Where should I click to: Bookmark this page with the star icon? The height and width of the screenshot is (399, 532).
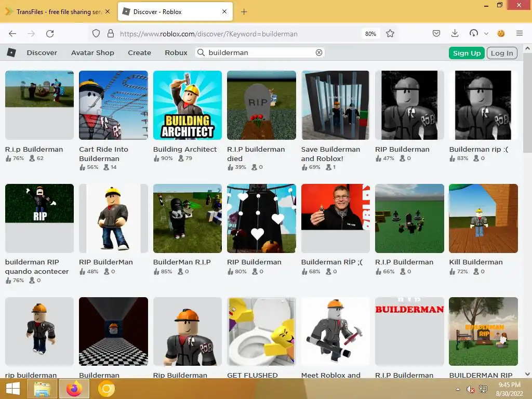(390, 34)
